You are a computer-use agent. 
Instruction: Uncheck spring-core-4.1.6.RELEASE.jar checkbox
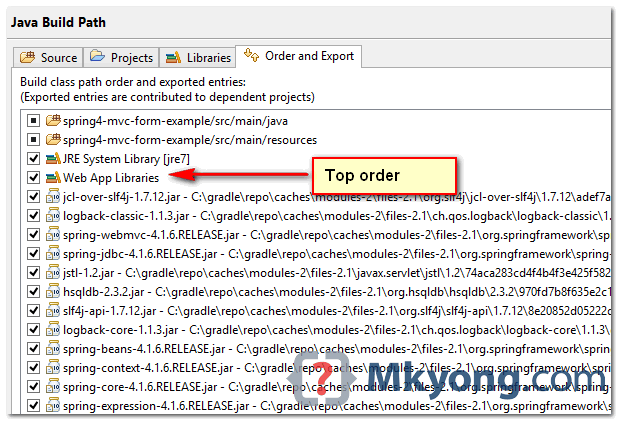tap(34, 386)
